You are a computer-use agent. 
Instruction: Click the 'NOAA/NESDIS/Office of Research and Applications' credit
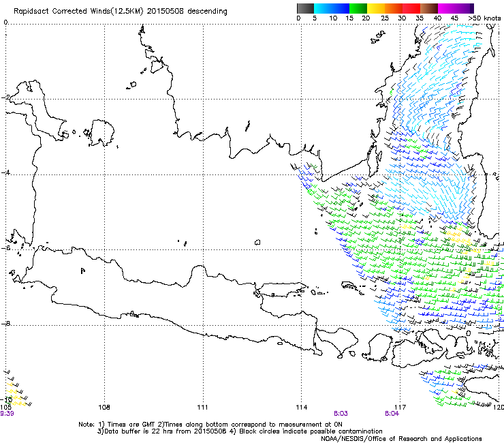(x=401, y=439)
